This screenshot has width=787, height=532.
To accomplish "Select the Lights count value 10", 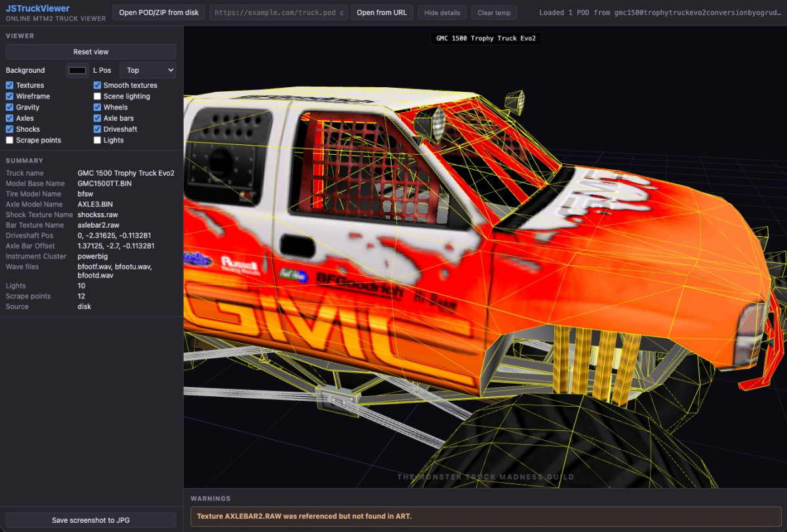I will click(x=81, y=286).
